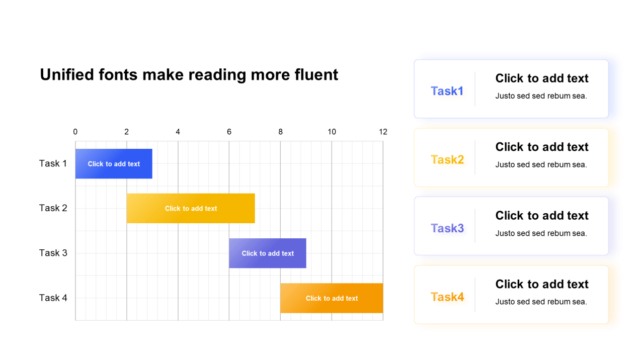Click the 'Task 4' row label on chart

click(x=53, y=298)
